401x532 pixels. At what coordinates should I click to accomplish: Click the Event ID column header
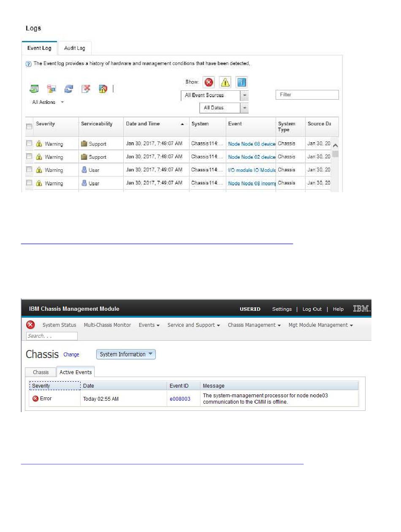tap(184, 385)
